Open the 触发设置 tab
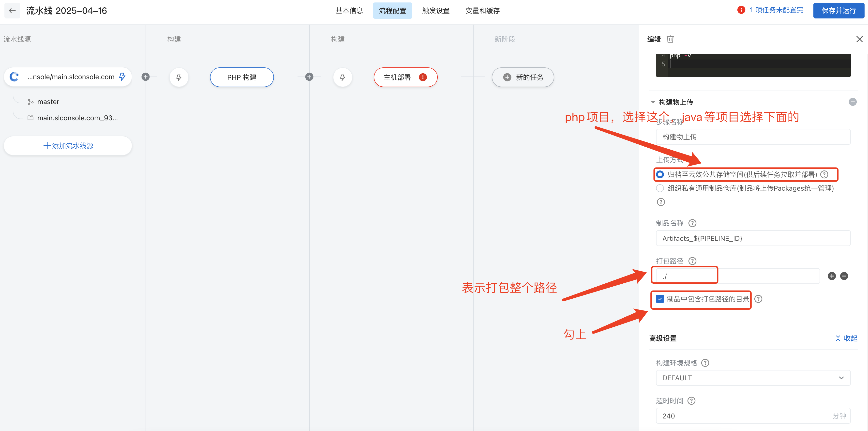Screen dimensions: 868x431 tap(436, 10)
